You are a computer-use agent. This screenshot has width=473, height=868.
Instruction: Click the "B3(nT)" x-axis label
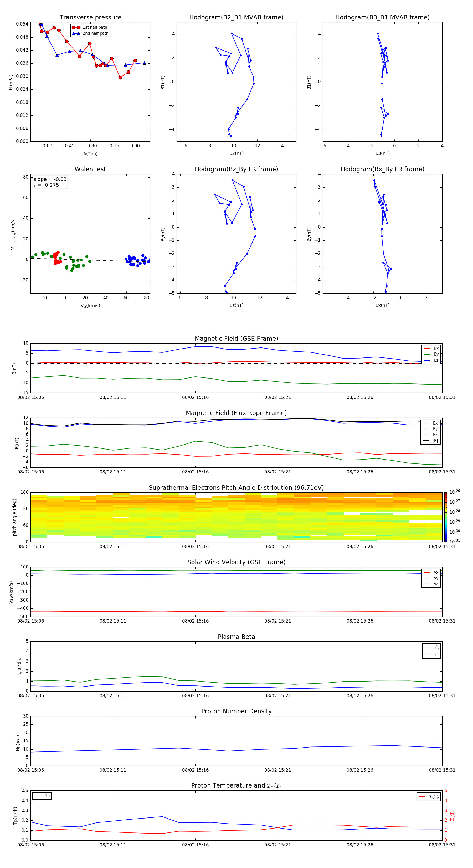(x=382, y=153)
